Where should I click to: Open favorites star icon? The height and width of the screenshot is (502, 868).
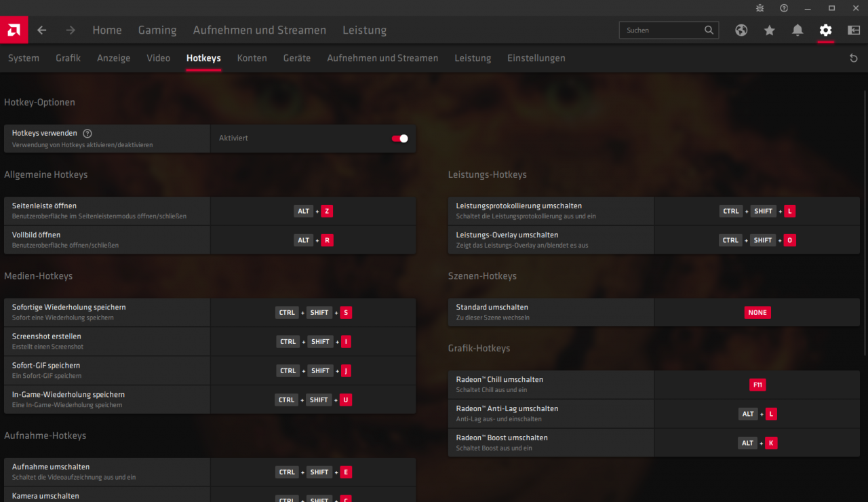coord(769,30)
